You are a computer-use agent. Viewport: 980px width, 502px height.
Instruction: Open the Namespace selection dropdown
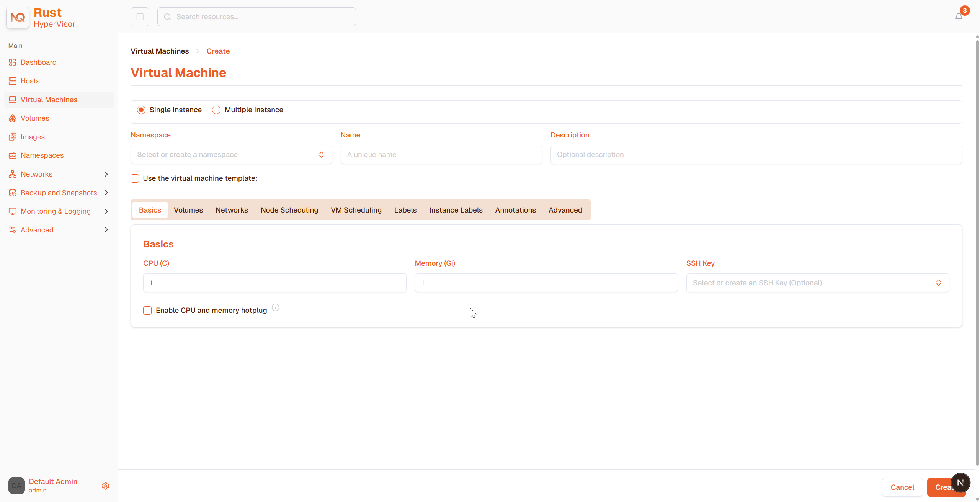click(231, 155)
